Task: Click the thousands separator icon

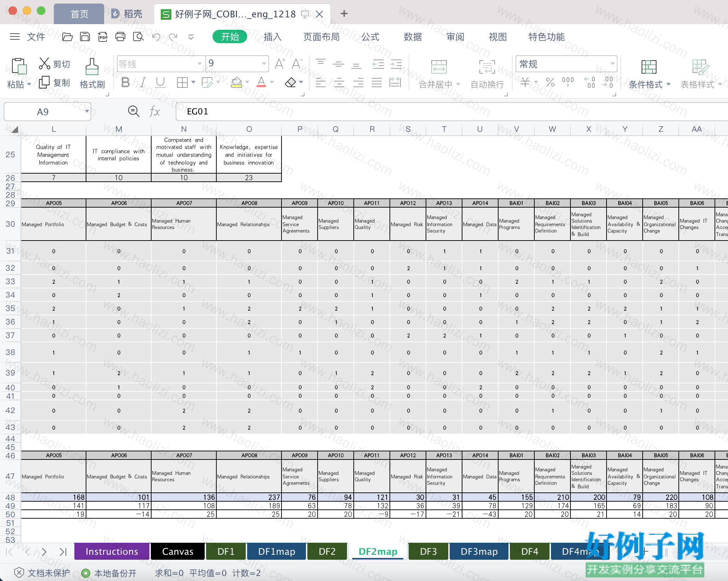Action: [x=568, y=83]
